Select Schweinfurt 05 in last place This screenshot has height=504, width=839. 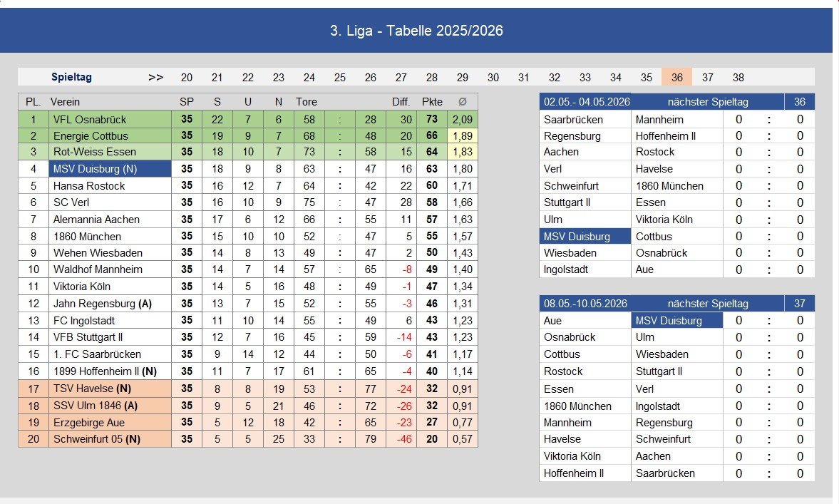click(x=94, y=440)
